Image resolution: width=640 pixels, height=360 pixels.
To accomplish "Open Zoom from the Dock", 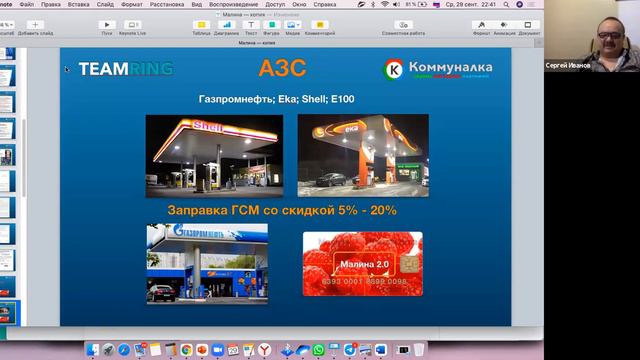I will [x=218, y=350].
